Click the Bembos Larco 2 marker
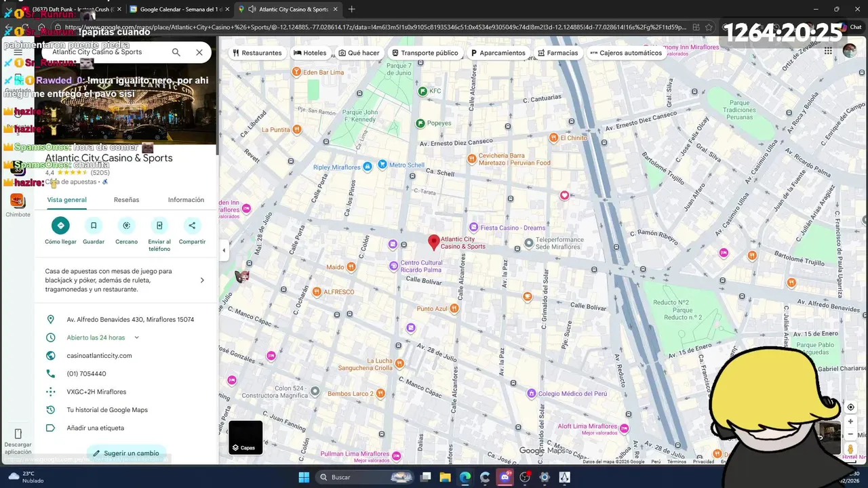Image resolution: width=868 pixels, height=488 pixels. [380, 393]
